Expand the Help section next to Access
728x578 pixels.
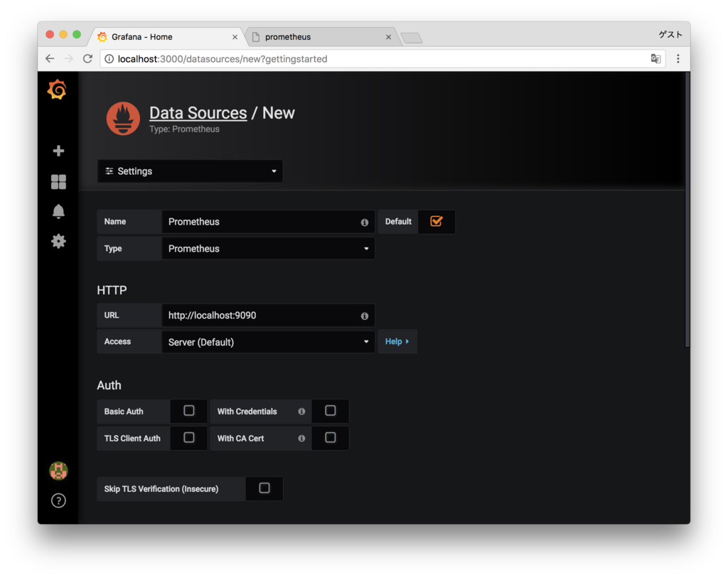(397, 342)
